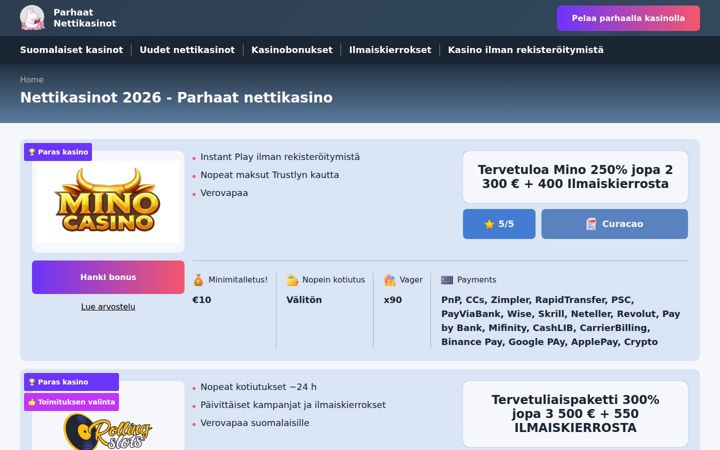The image size is (720, 450).
Task: Click the x90 wager value
Action: coord(393,300)
